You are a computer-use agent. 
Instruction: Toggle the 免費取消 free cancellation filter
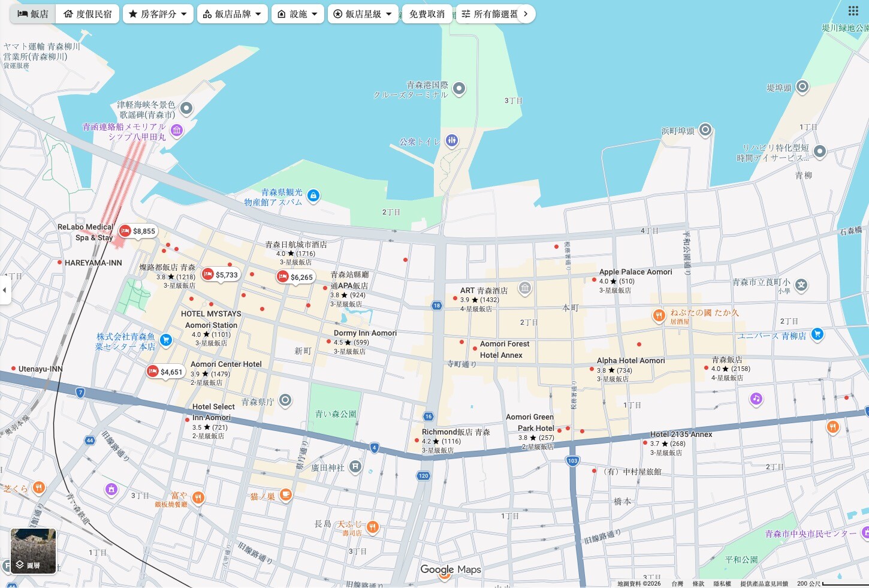[427, 14]
